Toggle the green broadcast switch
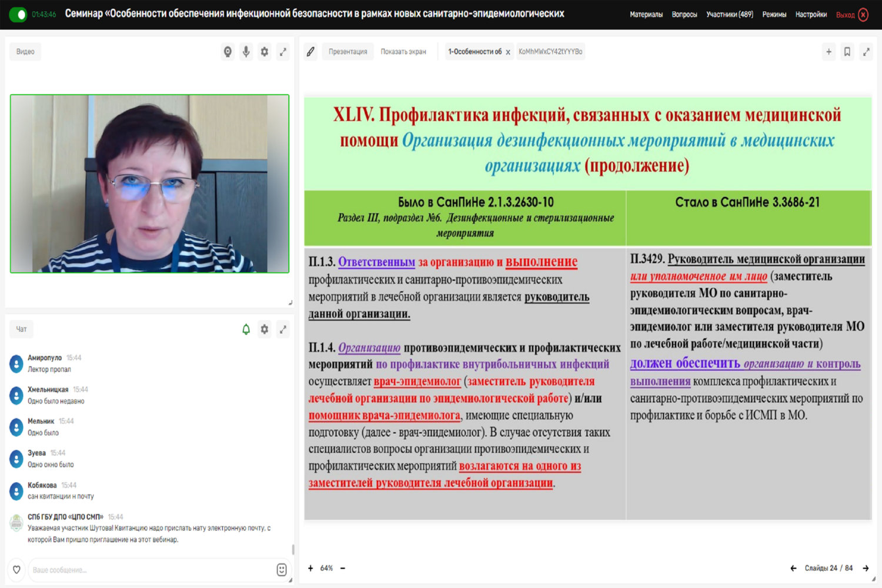Screen dimensions: 882x588 tap(18, 15)
